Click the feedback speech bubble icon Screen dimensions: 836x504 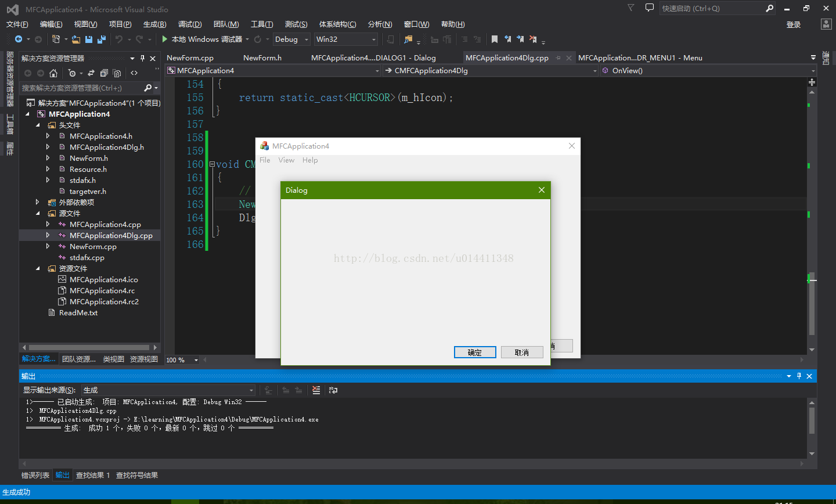click(650, 8)
